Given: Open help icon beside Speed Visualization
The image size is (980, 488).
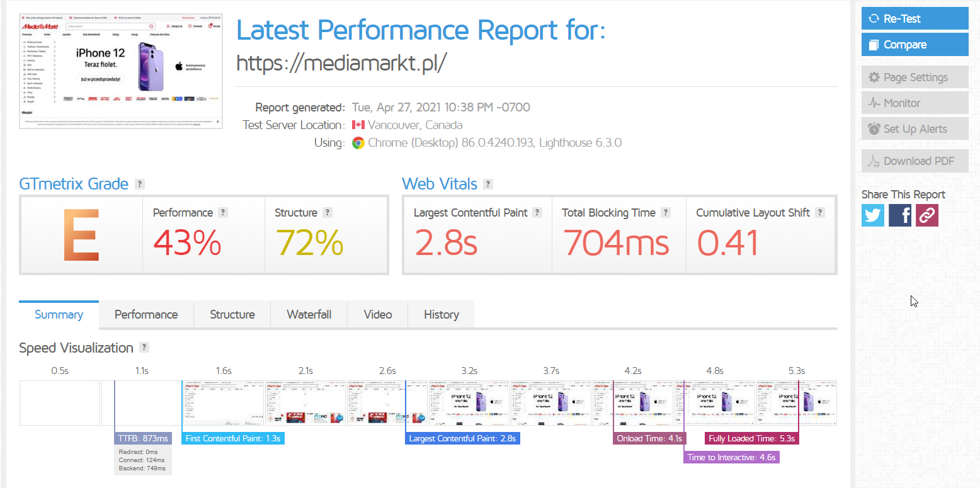Looking at the screenshot, I should click(144, 348).
